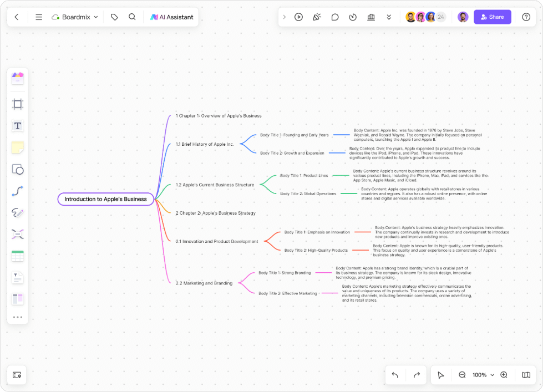The image size is (543, 392).
Task: Select the Pen drawing tool
Action: pyautogui.click(x=18, y=212)
